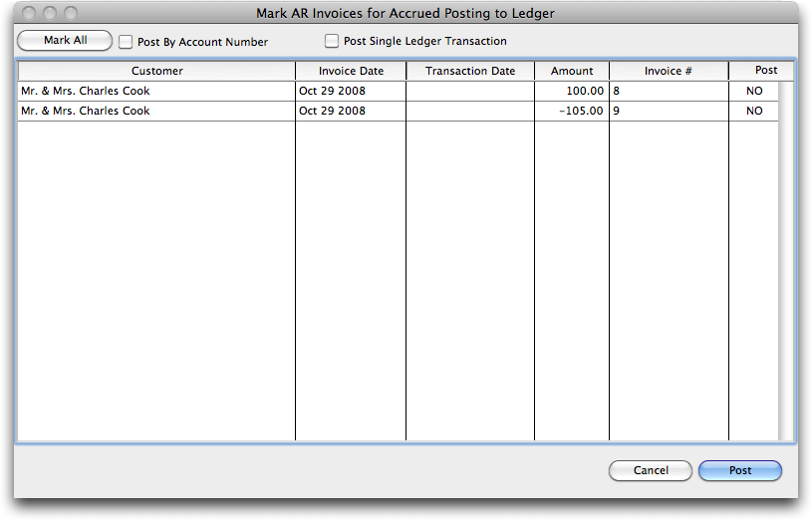This screenshot has width=812, height=521.
Task: Click the Mark All button
Action: click(x=65, y=41)
